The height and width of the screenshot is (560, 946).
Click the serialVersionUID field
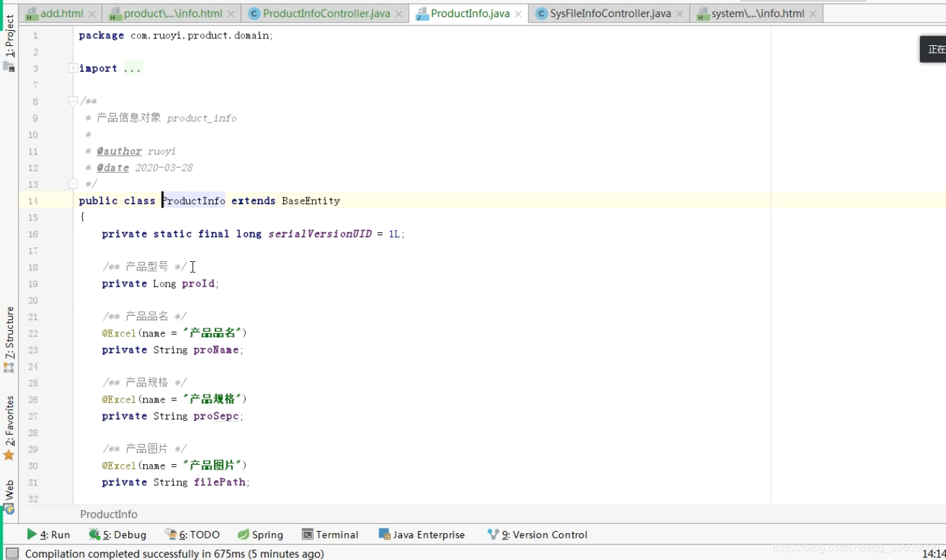(320, 234)
